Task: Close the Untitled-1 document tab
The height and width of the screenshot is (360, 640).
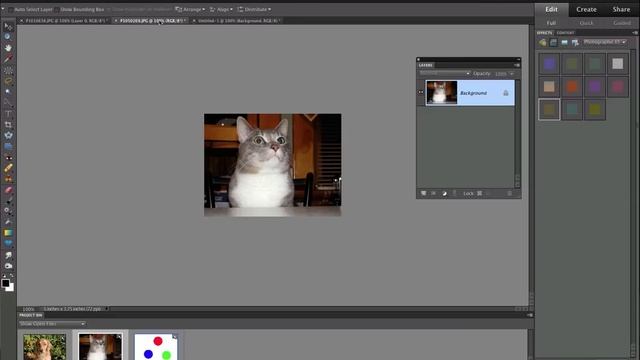Action: tap(194, 20)
